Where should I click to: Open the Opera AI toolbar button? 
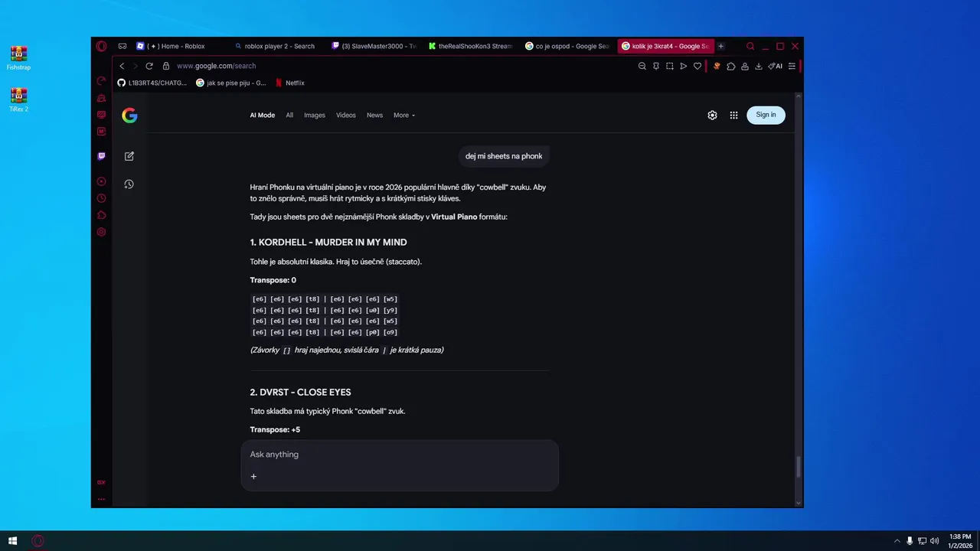[776, 66]
